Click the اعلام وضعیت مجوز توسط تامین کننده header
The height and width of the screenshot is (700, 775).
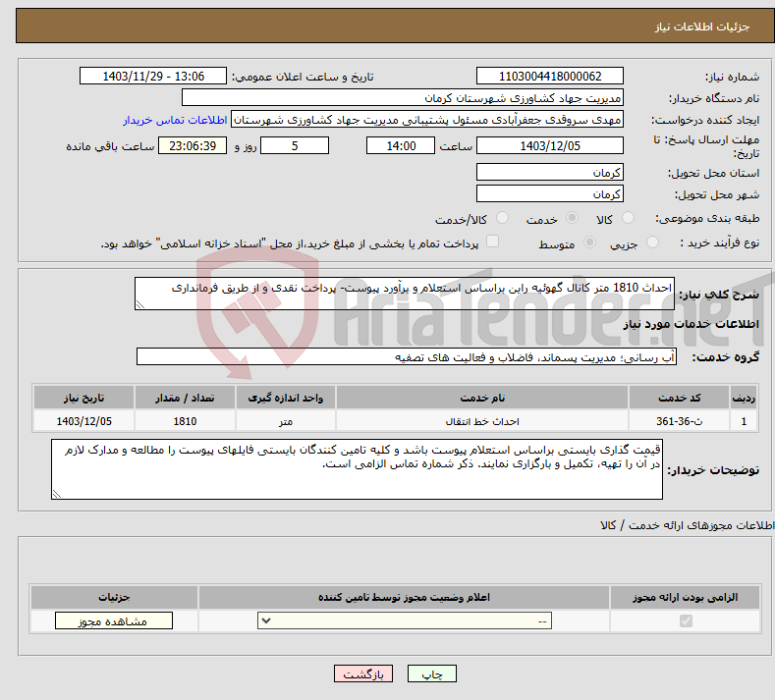pyautogui.click(x=405, y=597)
